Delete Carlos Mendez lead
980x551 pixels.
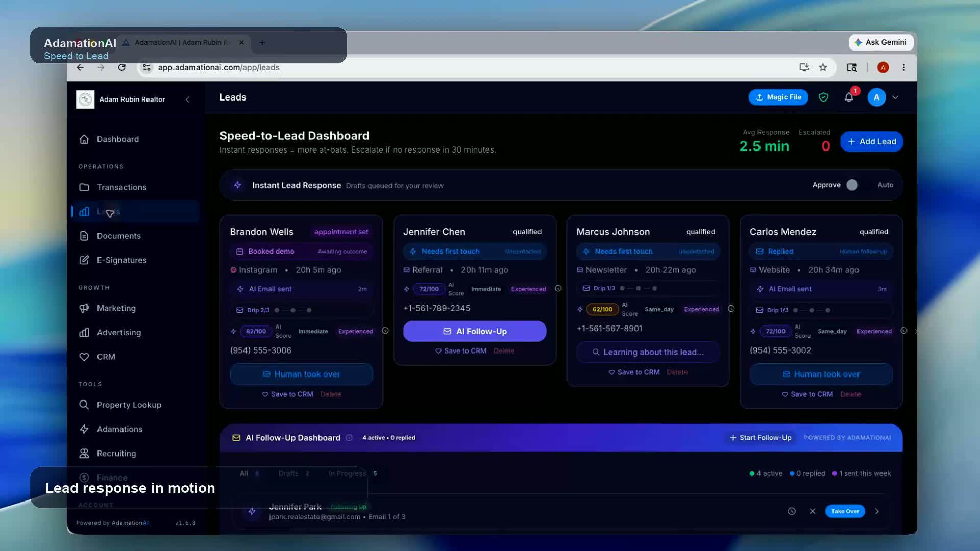coord(850,394)
